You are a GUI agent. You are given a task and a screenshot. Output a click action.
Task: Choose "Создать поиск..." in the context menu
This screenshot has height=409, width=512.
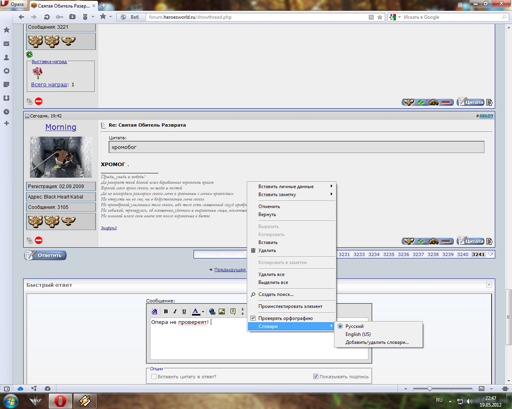tap(292, 294)
